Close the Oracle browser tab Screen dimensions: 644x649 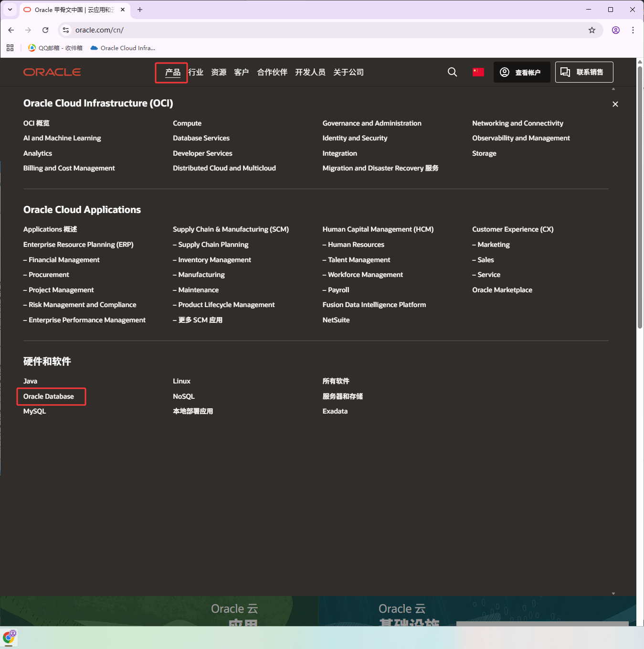coord(123,10)
